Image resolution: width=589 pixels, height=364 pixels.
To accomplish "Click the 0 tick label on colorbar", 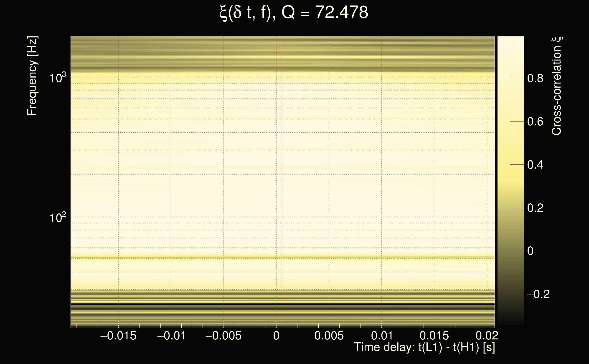I will 530,251.
